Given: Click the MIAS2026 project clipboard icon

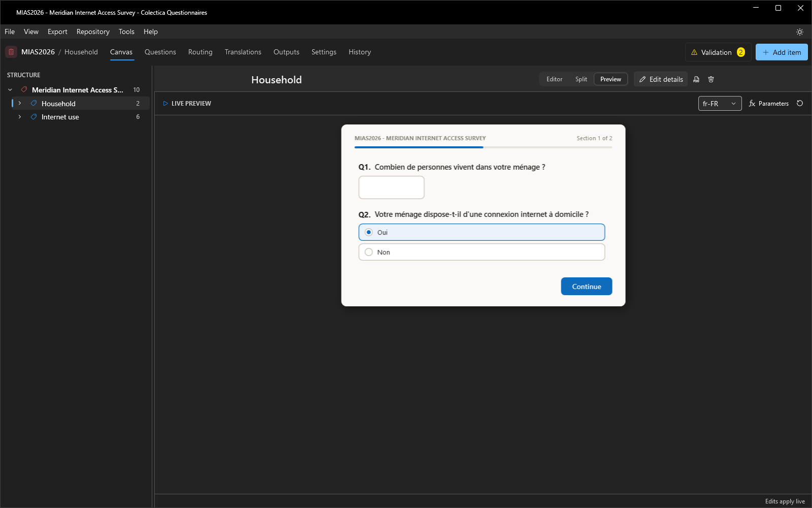Looking at the screenshot, I should (x=11, y=52).
